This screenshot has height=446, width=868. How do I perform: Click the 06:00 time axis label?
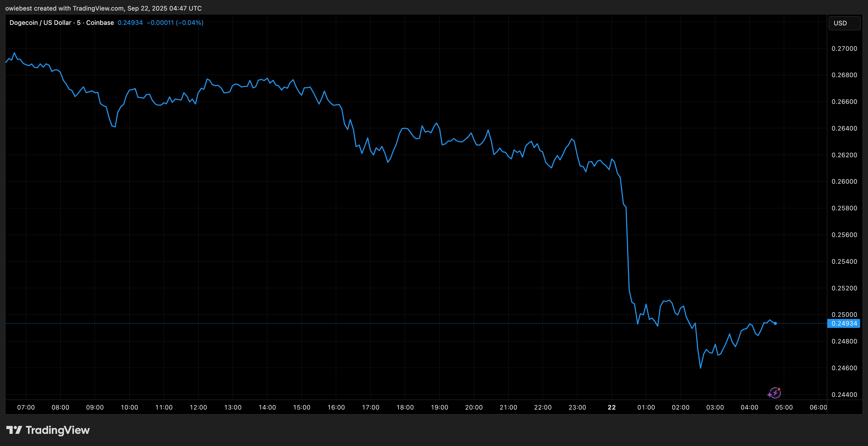(818, 407)
